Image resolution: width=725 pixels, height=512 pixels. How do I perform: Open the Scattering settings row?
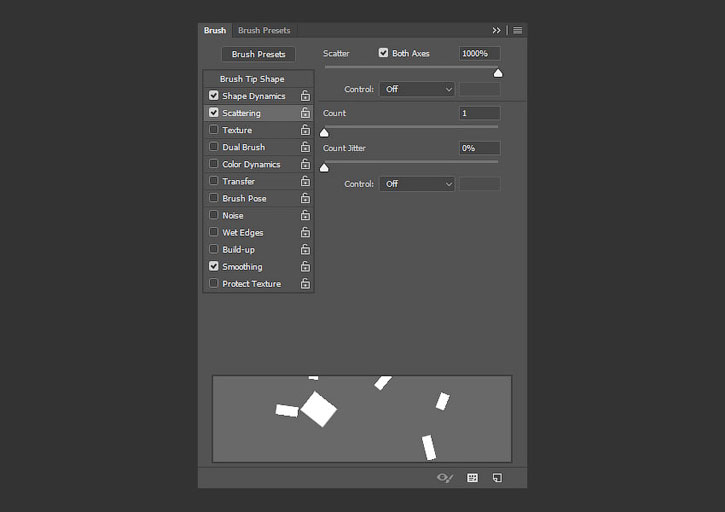pyautogui.click(x=258, y=113)
